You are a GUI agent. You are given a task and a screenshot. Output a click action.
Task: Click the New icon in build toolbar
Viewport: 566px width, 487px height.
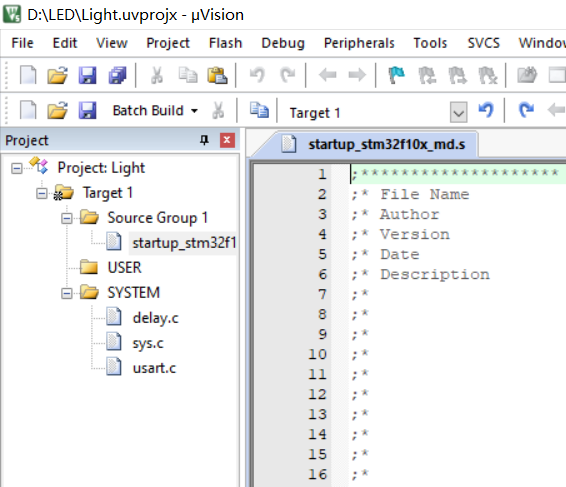click(28, 110)
